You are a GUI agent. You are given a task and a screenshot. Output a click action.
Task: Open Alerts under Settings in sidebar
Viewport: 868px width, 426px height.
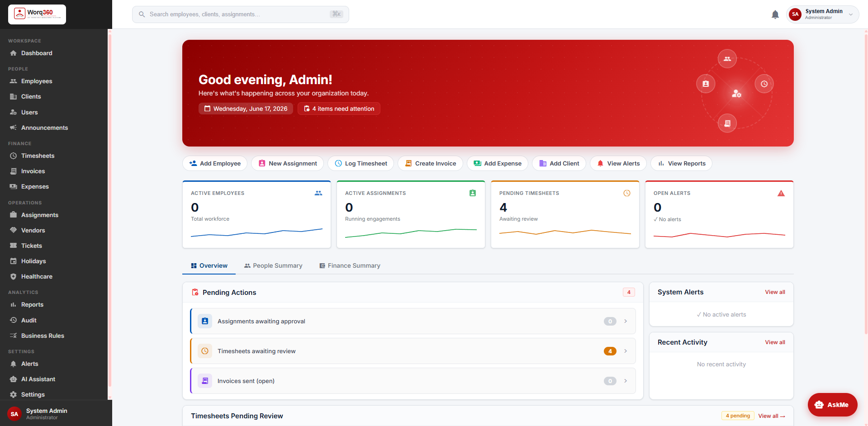tap(29, 364)
